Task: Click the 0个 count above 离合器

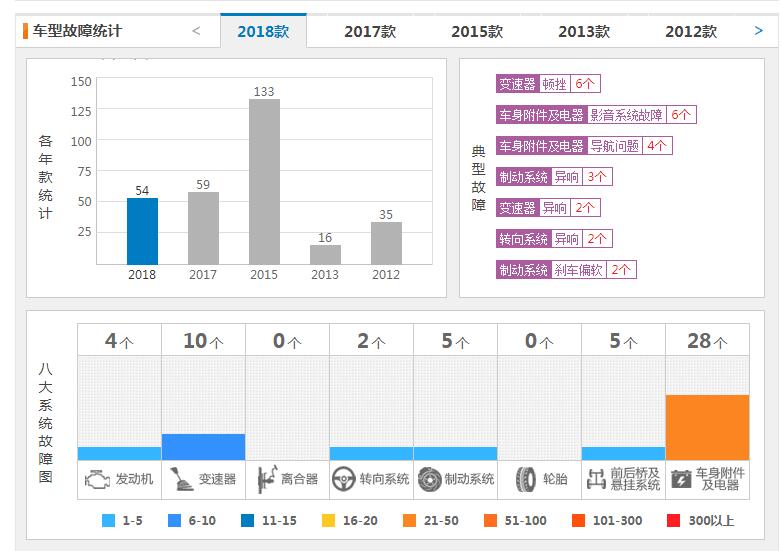Action: coord(287,341)
